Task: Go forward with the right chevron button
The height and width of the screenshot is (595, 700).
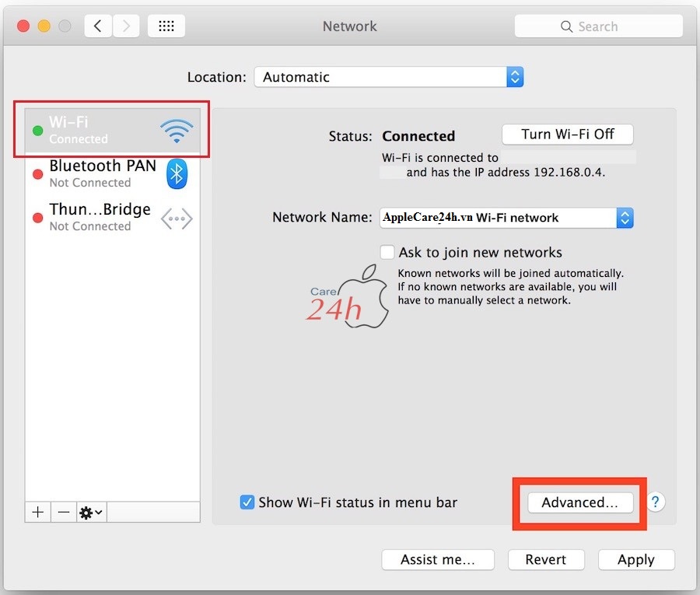Action: click(x=126, y=26)
